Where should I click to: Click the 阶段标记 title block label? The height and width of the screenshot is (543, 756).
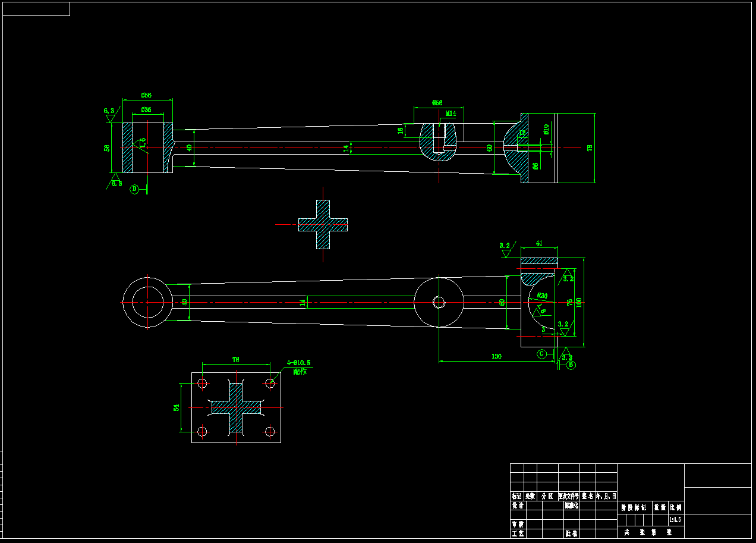click(x=634, y=508)
